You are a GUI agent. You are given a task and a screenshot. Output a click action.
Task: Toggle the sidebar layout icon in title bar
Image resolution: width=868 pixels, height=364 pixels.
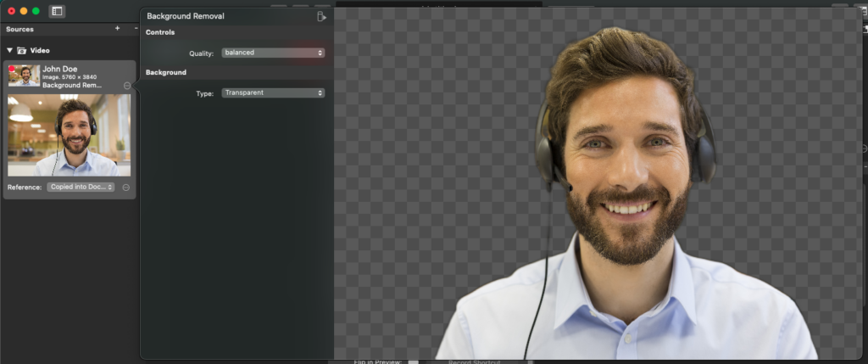57,11
